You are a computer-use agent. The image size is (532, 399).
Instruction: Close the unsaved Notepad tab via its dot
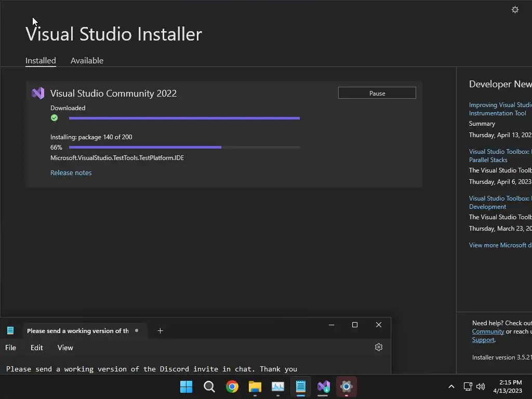(137, 330)
